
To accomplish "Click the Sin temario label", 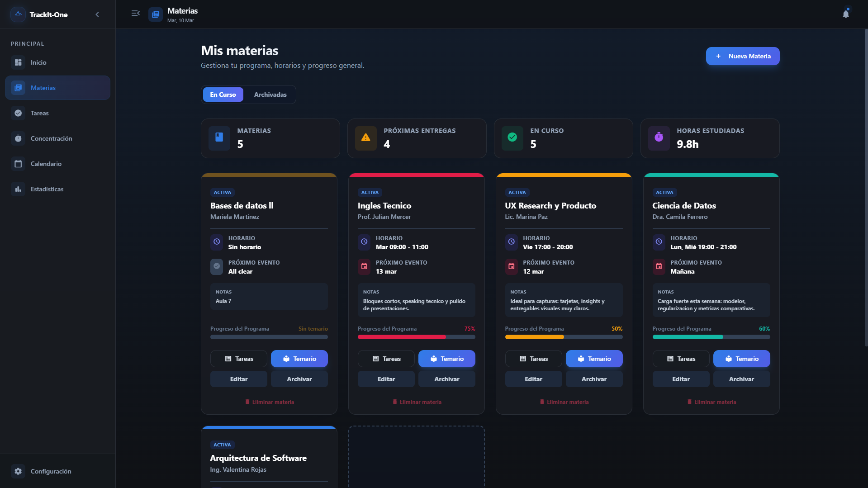I will [313, 329].
